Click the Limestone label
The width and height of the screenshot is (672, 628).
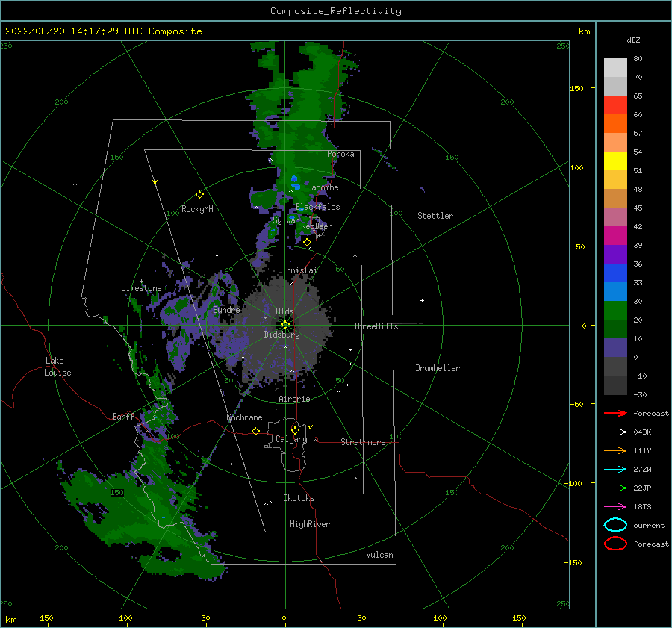click(141, 288)
